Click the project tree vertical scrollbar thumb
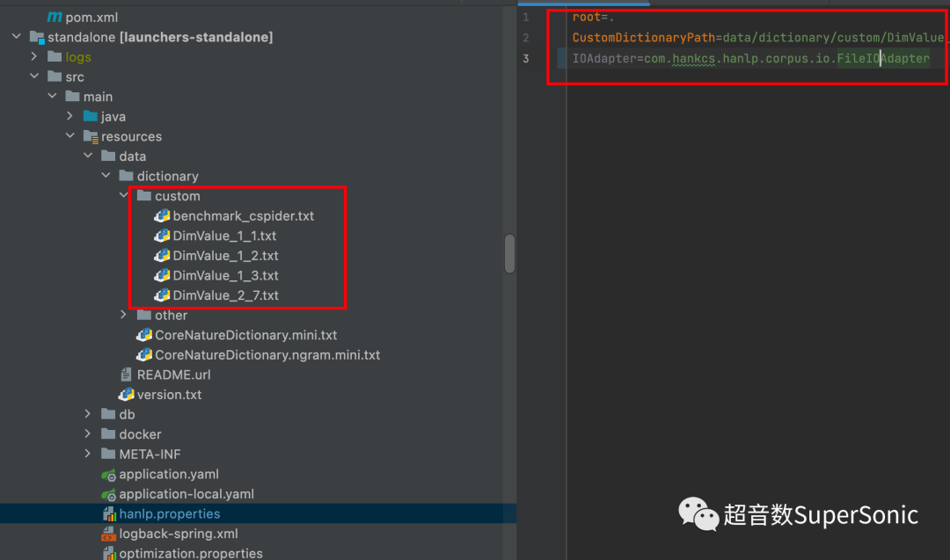The width and height of the screenshot is (950, 560). pyautogui.click(x=509, y=253)
